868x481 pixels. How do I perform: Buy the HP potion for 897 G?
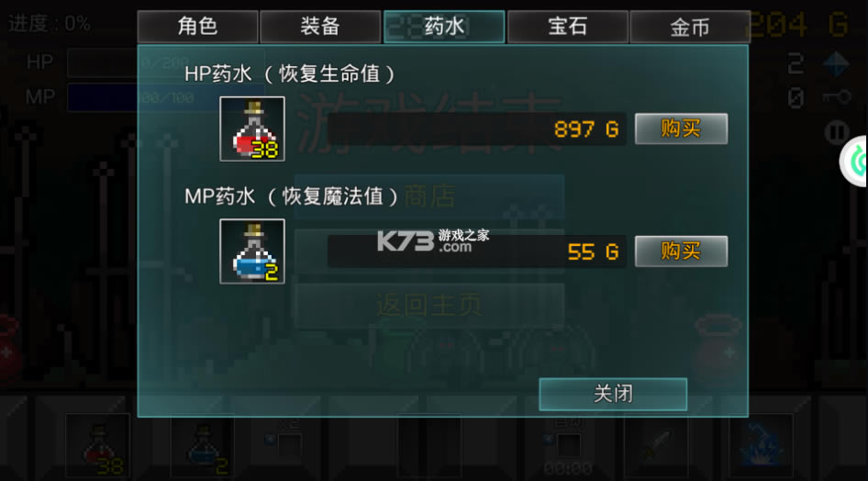[x=681, y=129]
